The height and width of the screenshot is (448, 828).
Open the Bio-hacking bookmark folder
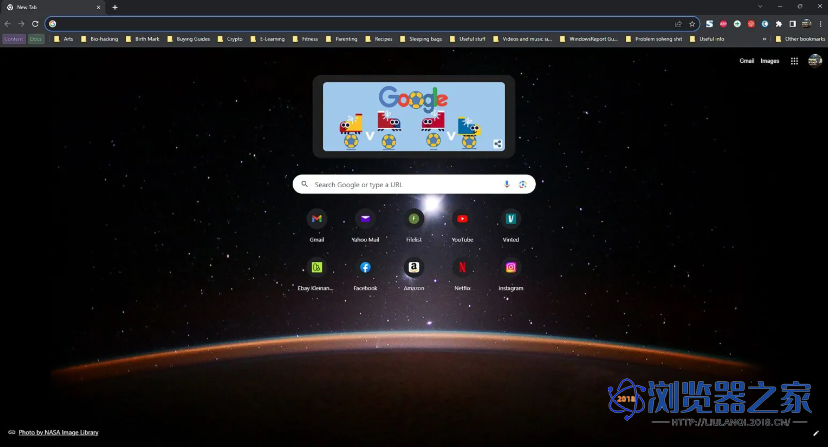click(x=99, y=39)
